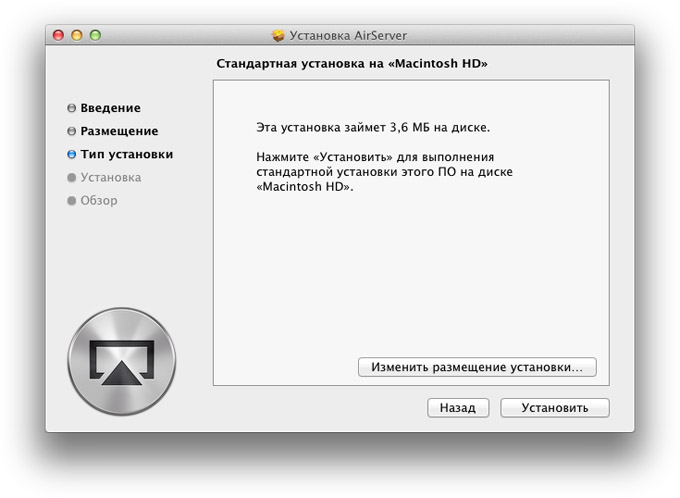
Task: Click the paragraph starting Нажмите «Установить»
Action: pos(384,172)
